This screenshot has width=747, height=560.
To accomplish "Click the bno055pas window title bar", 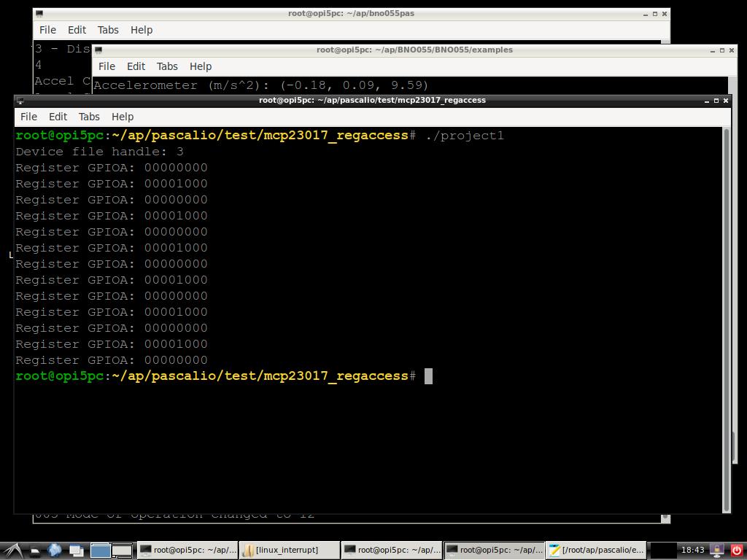I will point(351,13).
